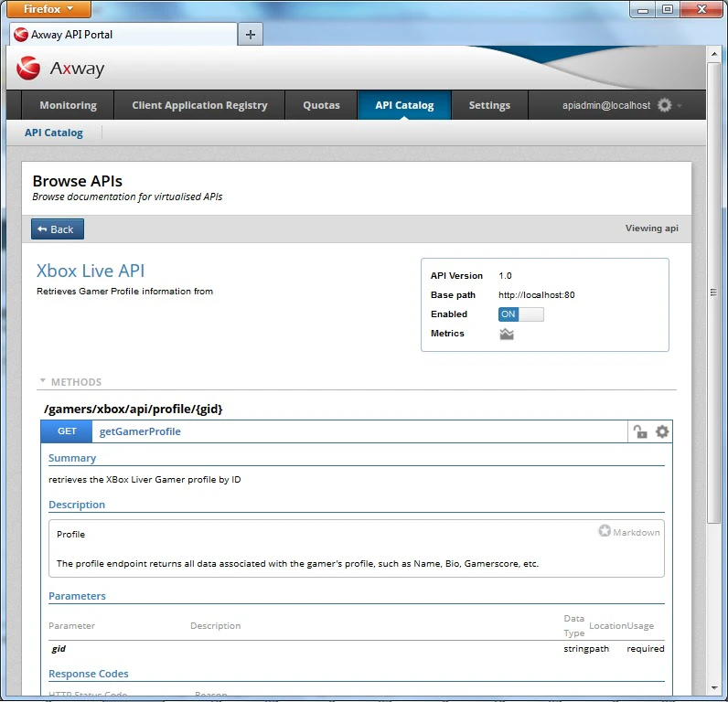Open the Settings tab

click(489, 105)
